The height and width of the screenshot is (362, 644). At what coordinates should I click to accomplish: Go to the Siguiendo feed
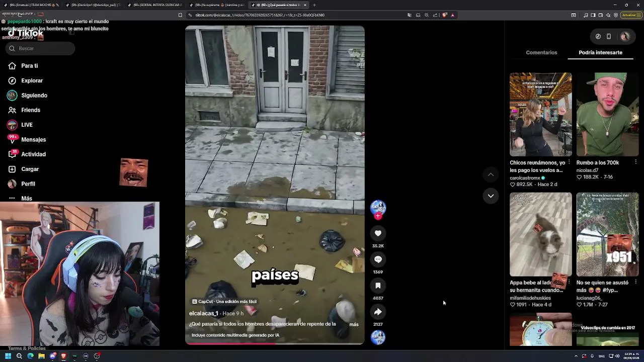click(x=34, y=95)
